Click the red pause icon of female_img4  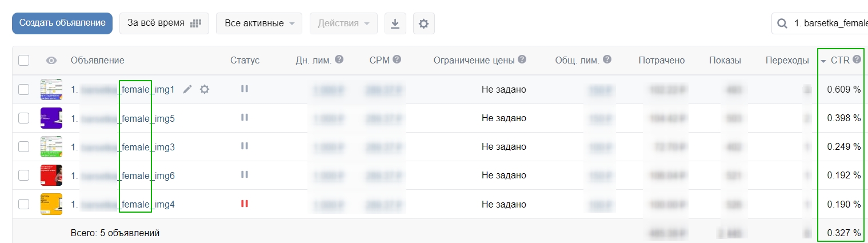click(x=245, y=204)
